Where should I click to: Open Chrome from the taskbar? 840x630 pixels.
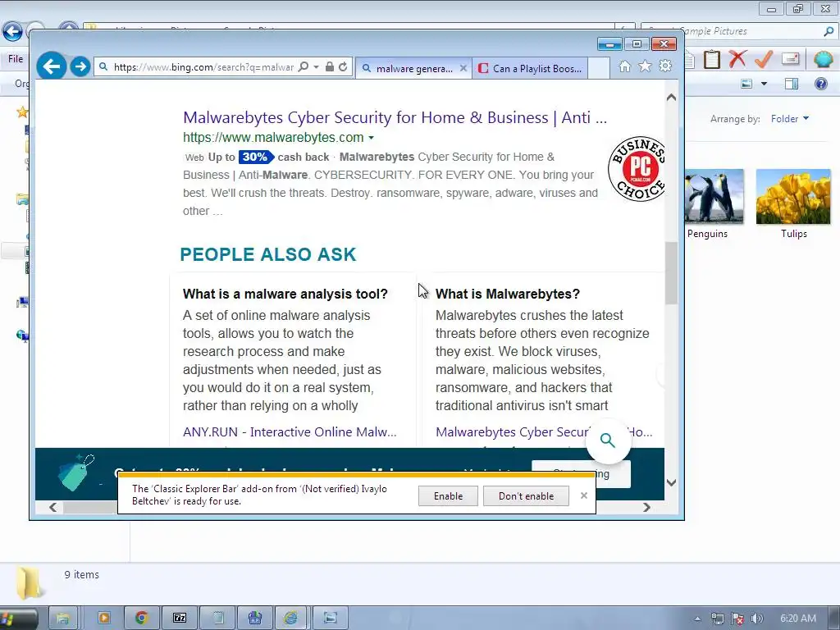[141, 619]
